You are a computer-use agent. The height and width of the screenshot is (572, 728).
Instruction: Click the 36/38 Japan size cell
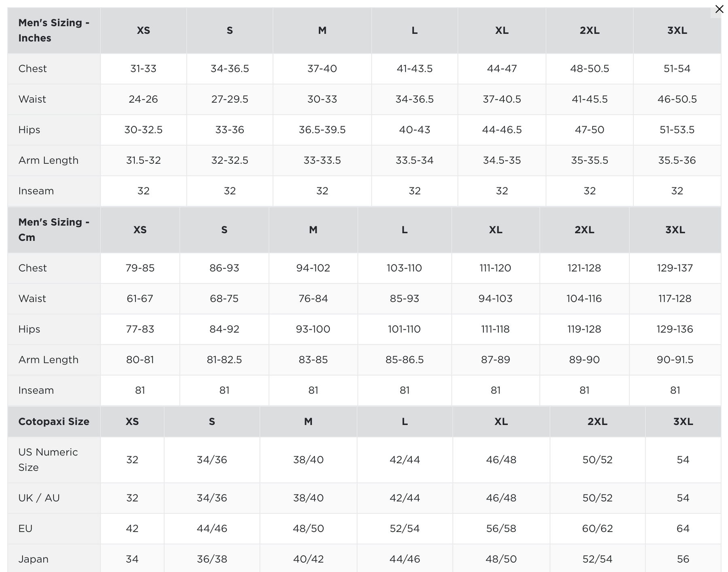[x=212, y=559]
